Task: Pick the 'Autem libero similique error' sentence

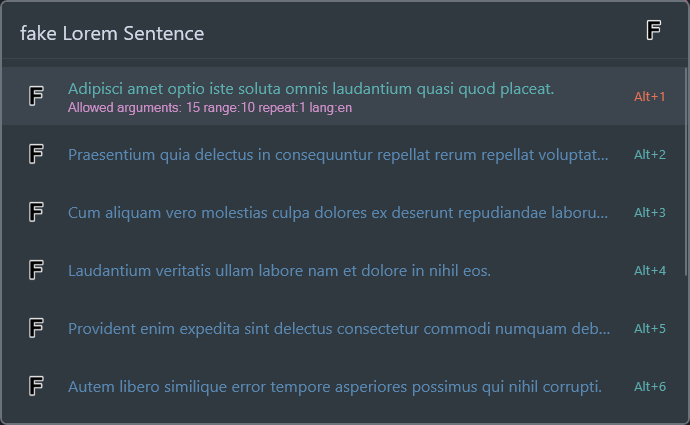Action: click(334, 387)
